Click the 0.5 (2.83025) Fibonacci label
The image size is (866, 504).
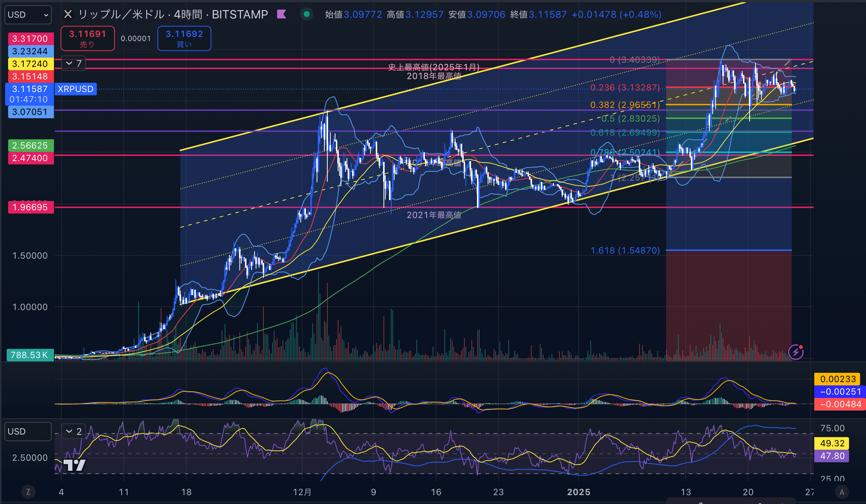(x=631, y=119)
